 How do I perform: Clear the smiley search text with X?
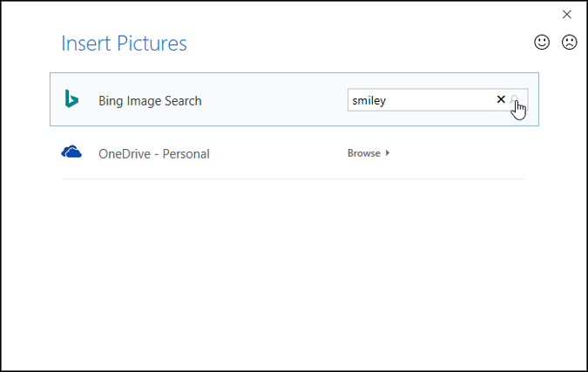tap(501, 99)
